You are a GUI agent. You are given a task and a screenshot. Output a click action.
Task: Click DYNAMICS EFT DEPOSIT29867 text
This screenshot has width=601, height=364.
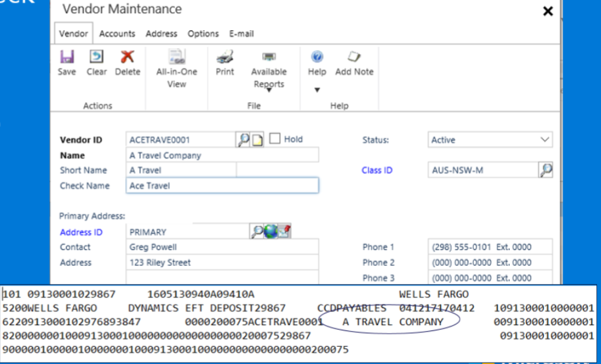(207, 308)
